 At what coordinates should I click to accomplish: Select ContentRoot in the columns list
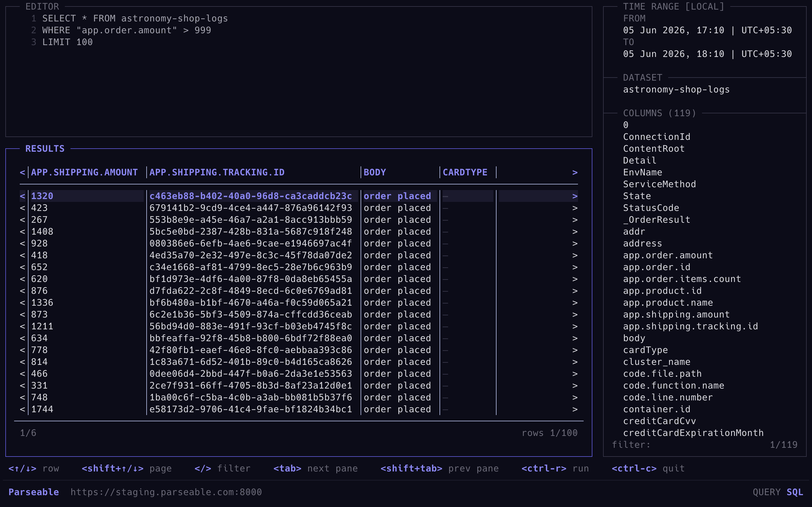pyautogui.click(x=654, y=149)
